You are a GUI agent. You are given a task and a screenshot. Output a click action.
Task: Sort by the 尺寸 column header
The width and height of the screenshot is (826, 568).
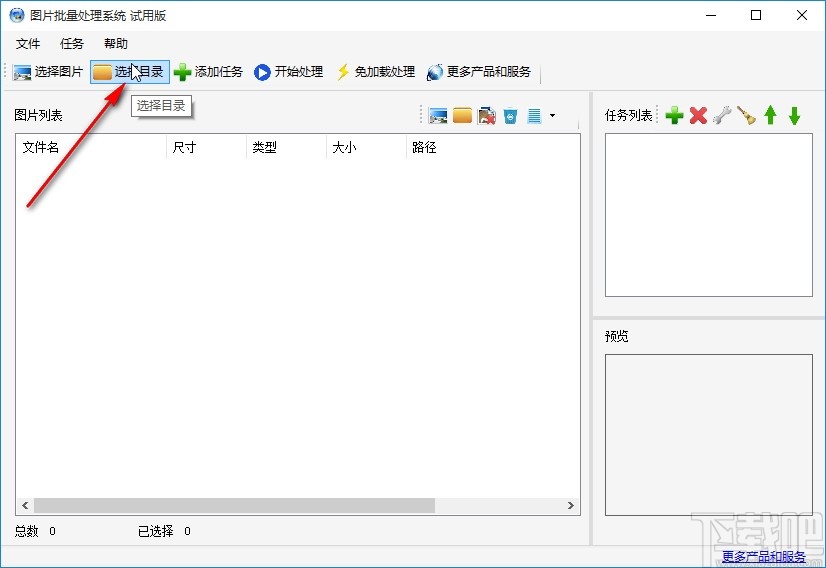pyautogui.click(x=206, y=148)
